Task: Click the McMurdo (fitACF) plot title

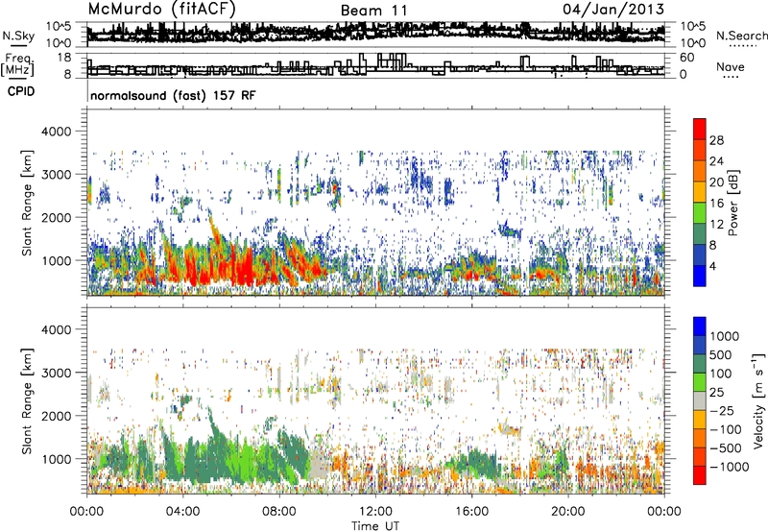Action: (x=162, y=10)
